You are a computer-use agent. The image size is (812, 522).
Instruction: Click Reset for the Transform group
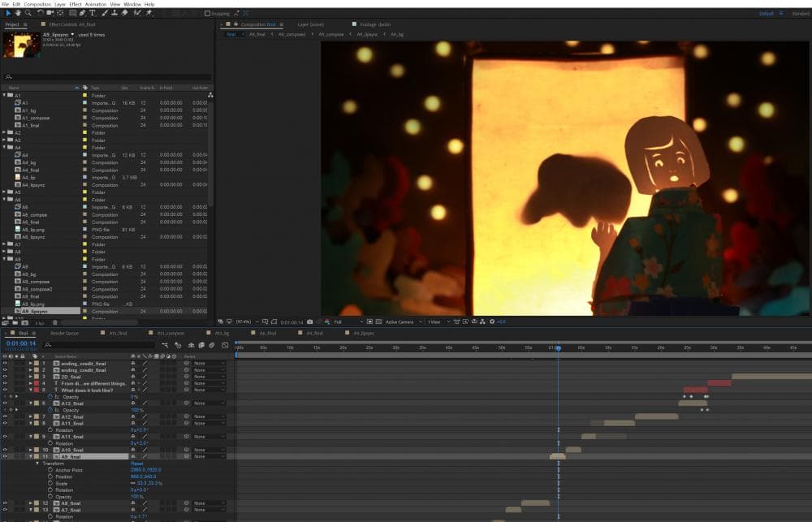(136, 464)
